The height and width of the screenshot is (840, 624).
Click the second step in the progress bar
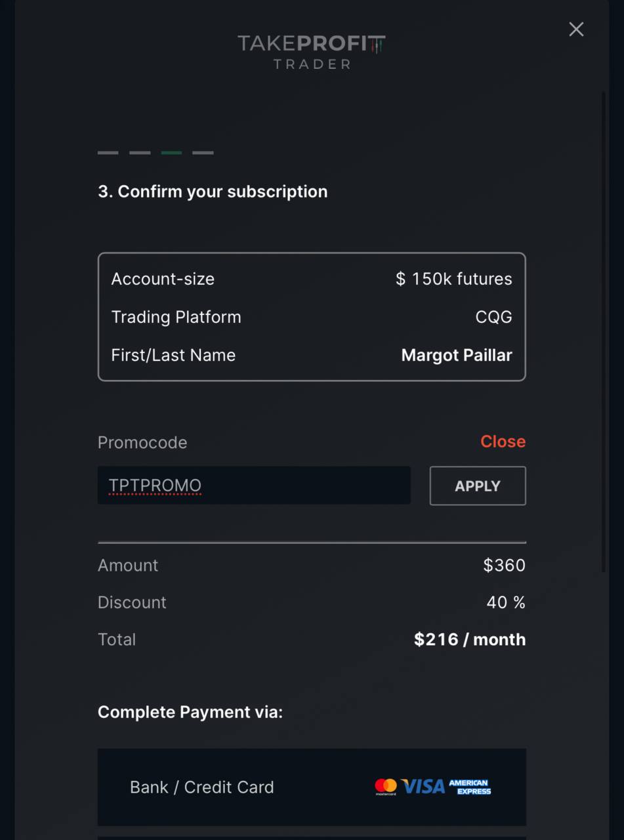tap(139, 152)
